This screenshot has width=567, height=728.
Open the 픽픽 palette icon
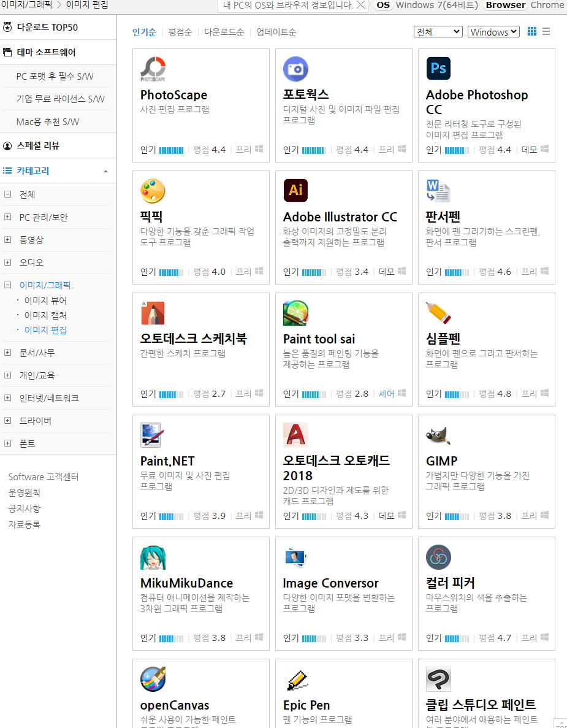coord(153,191)
